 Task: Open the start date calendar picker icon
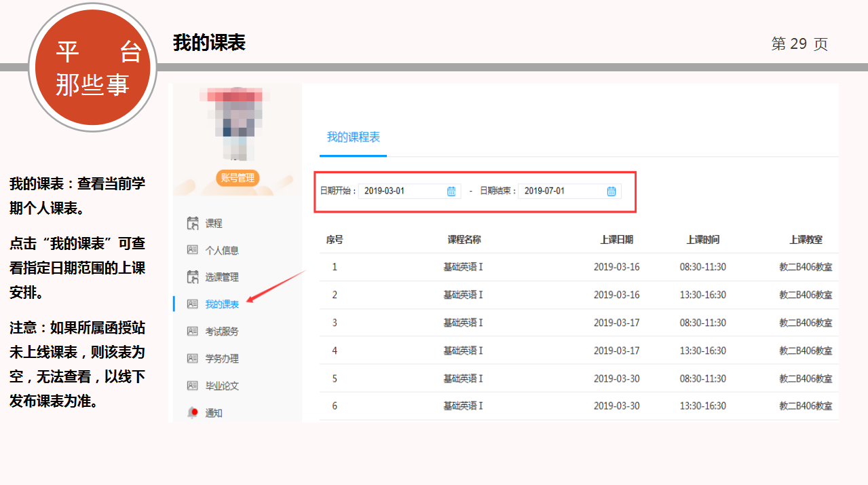[451, 192]
